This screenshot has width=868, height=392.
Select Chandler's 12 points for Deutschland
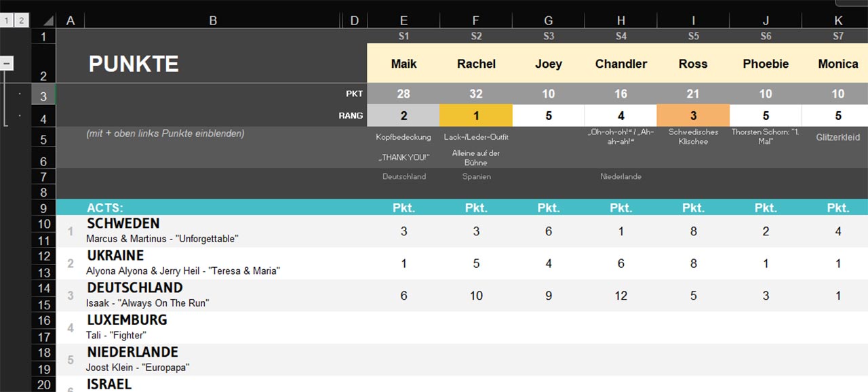pyautogui.click(x=620, y=296)
